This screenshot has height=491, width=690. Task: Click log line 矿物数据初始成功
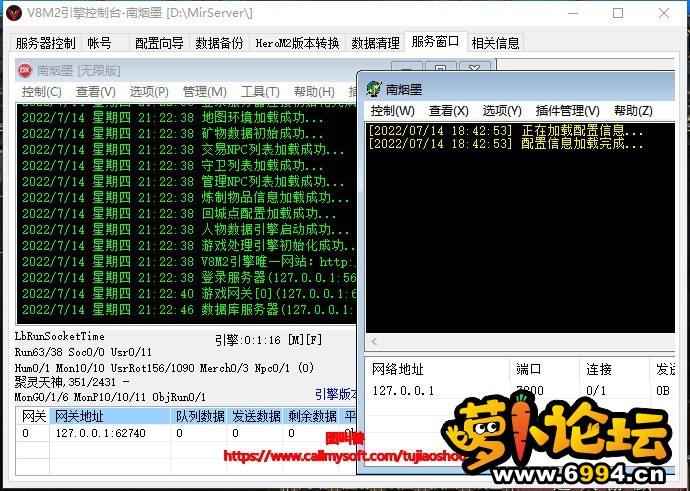tap(172, 133)
